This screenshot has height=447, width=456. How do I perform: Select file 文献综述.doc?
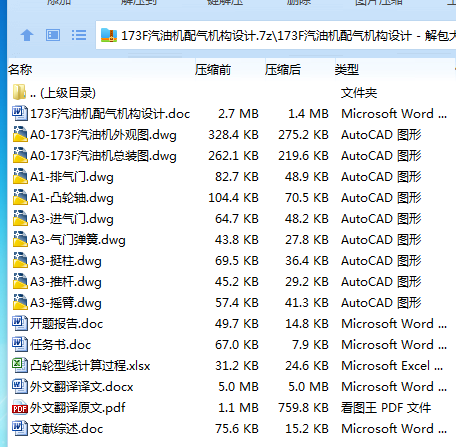[x=67, y=429]
